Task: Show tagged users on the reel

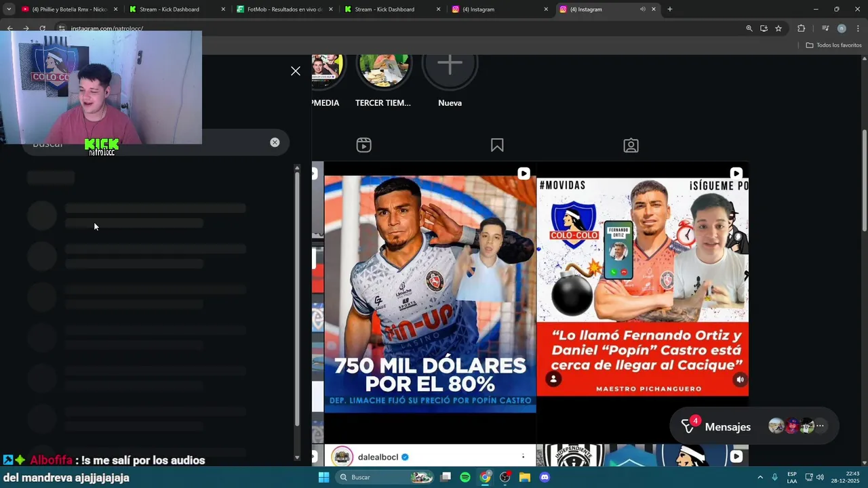Action: (553, 380)
